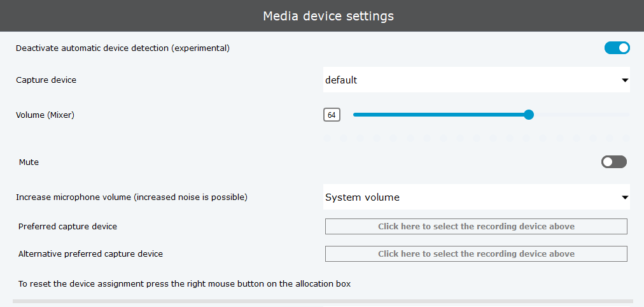Enable the Mute switch
Screen dimensions: 644x307
click(x=613, y=162)
